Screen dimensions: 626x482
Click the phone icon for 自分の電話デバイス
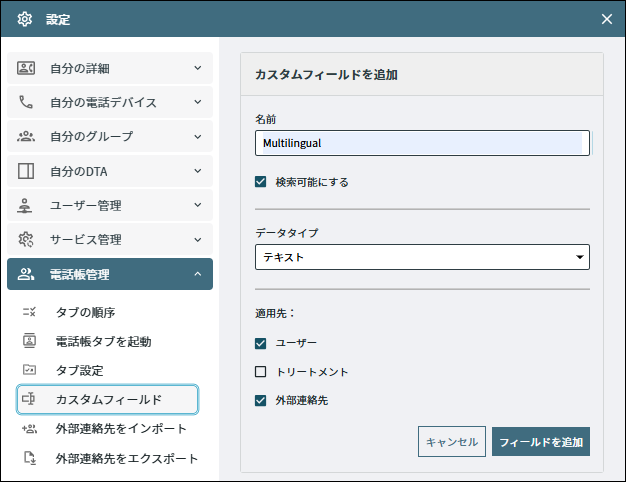pos(26,102)
